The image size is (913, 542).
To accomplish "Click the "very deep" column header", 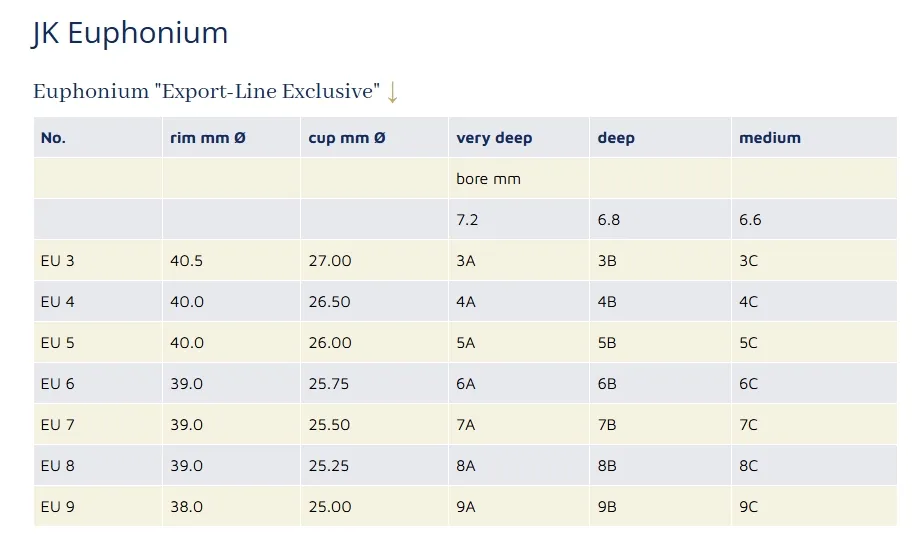I will click(x=494, y=138).
